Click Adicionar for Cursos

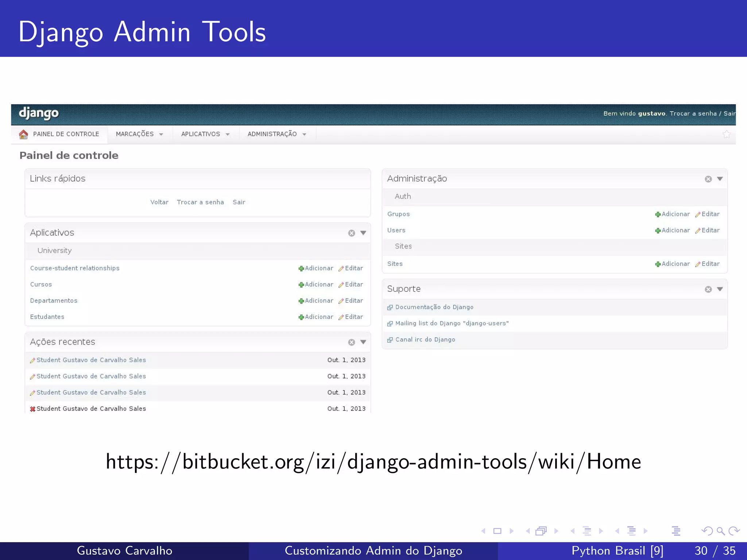click(x=316, y=284)
